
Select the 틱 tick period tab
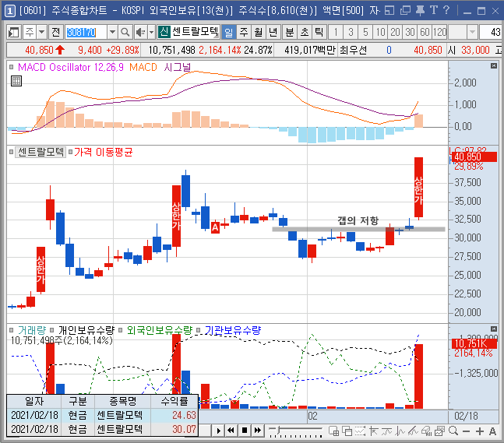point(319,32)
